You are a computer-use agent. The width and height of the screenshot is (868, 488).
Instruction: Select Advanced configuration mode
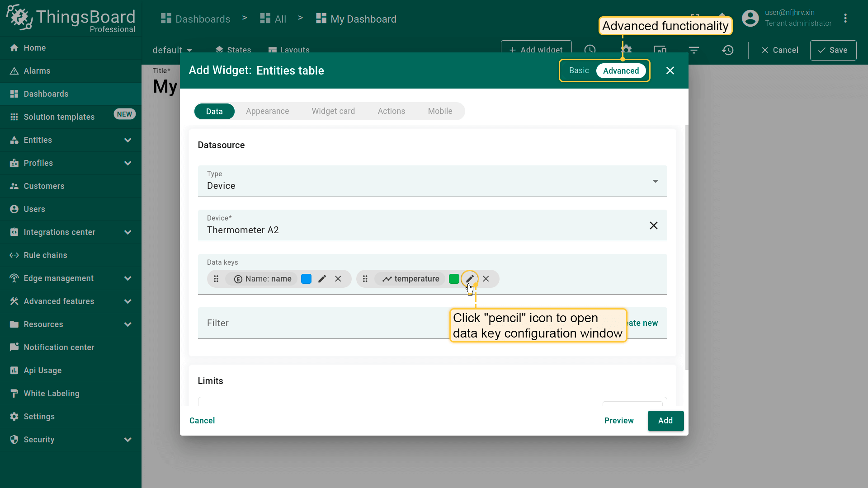(621, 70)
